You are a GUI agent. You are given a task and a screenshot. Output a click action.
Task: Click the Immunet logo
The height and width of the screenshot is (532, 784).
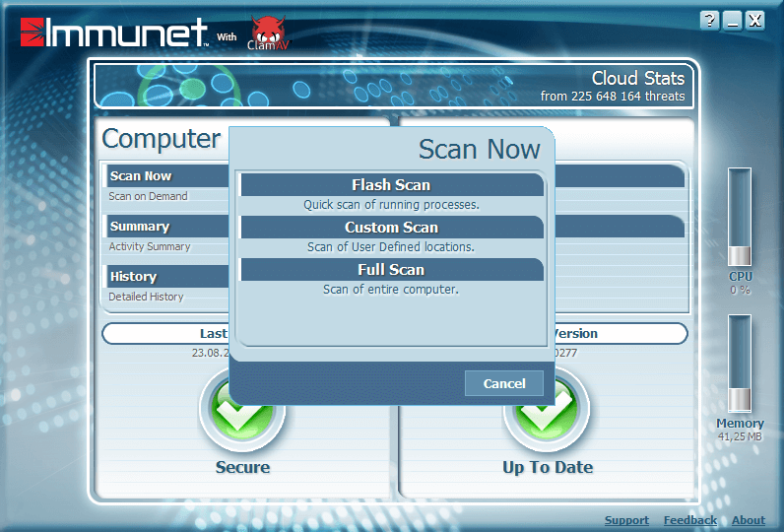click(x=114, y=33)
